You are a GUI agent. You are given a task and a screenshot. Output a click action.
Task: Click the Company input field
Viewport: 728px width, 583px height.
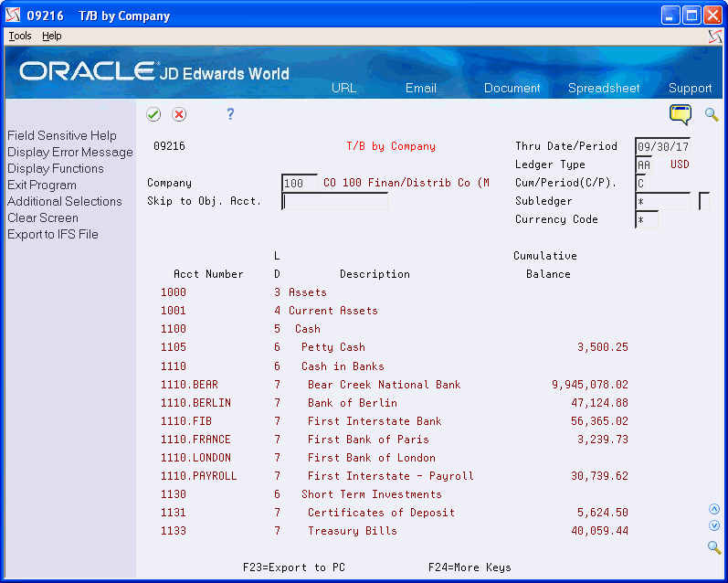coord(300,183)
